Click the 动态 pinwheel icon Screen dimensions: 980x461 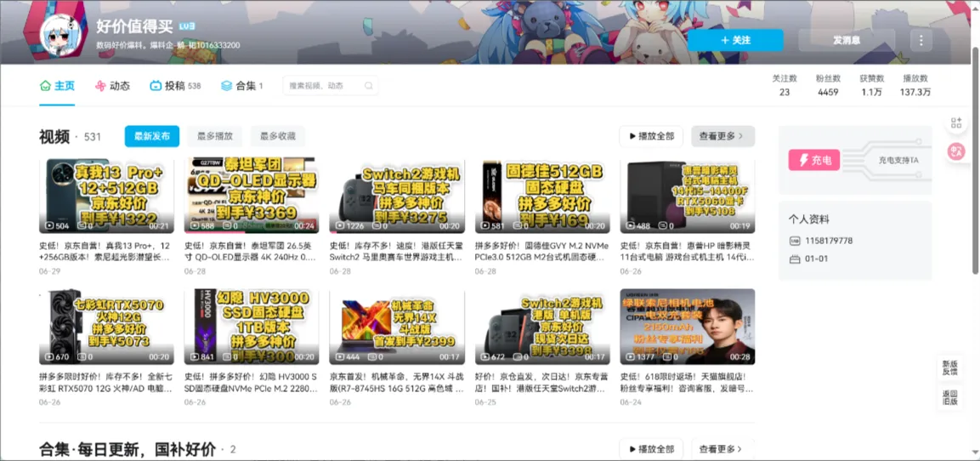(x=100, y=86)
